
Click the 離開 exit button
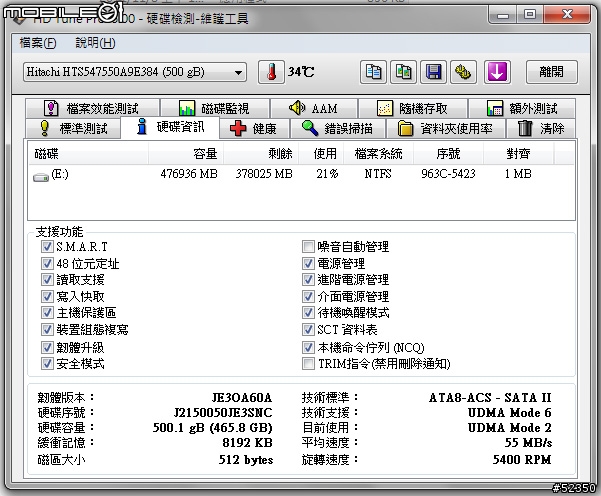tap(552, 72)
